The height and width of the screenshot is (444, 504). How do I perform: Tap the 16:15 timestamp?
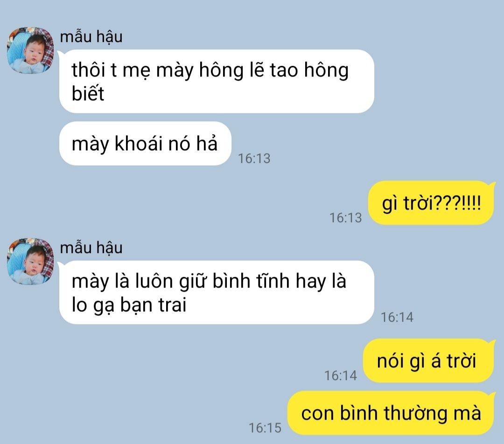tap(265, 428)
